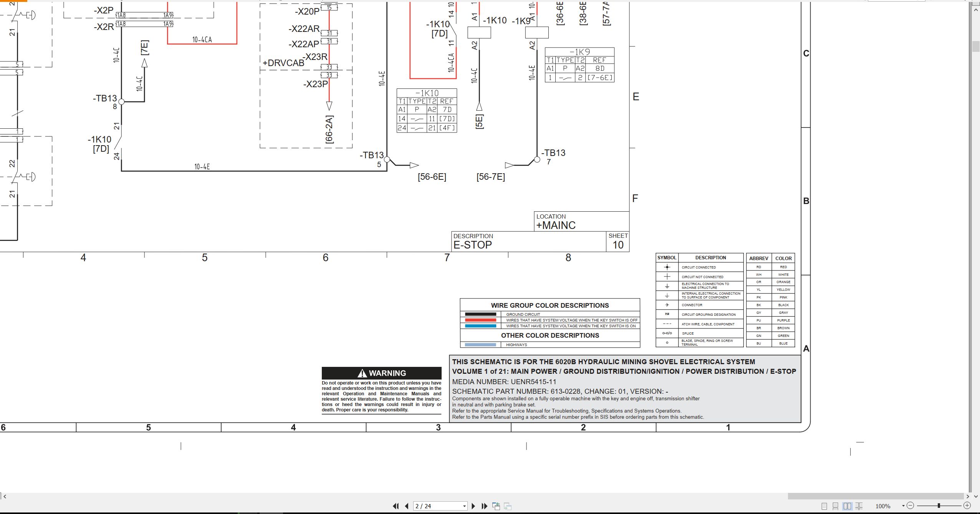Click the [5E] cross reference label
The image size is (980, 514).
click(479, 121)
